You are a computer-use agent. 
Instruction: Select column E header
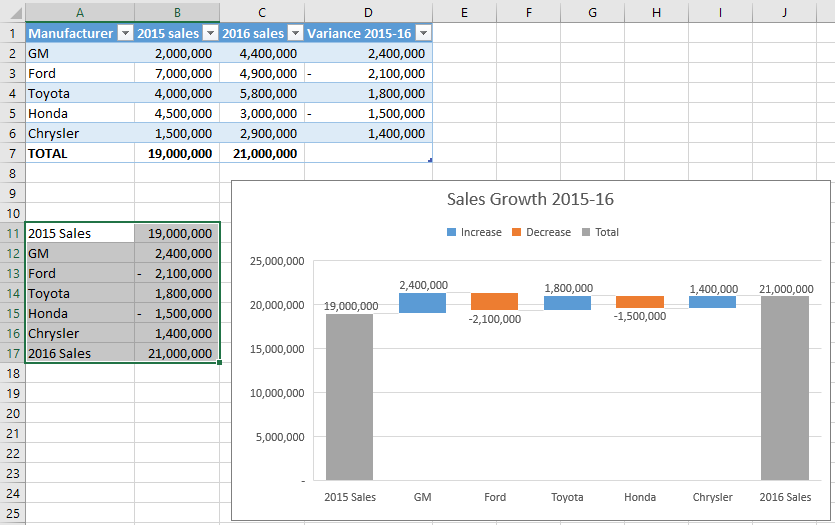464,12
